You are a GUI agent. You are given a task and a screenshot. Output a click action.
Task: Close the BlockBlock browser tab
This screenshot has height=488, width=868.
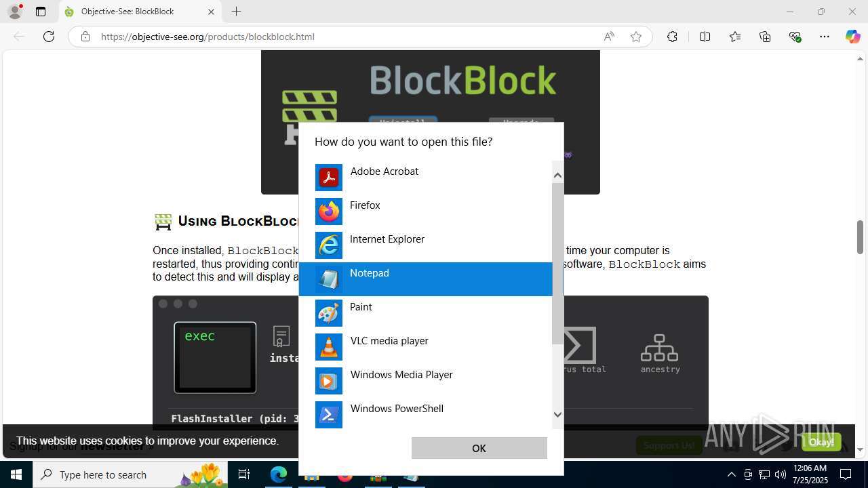click(211, 12)
